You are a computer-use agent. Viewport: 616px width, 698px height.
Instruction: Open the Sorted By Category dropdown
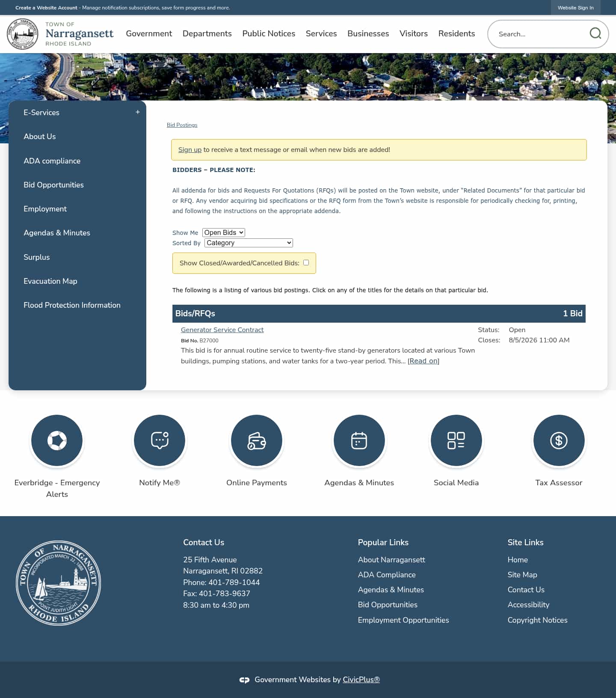point(249,243)
